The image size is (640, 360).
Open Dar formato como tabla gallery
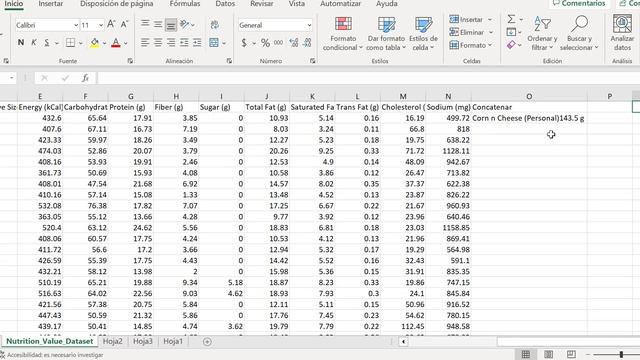click(386, 34)
